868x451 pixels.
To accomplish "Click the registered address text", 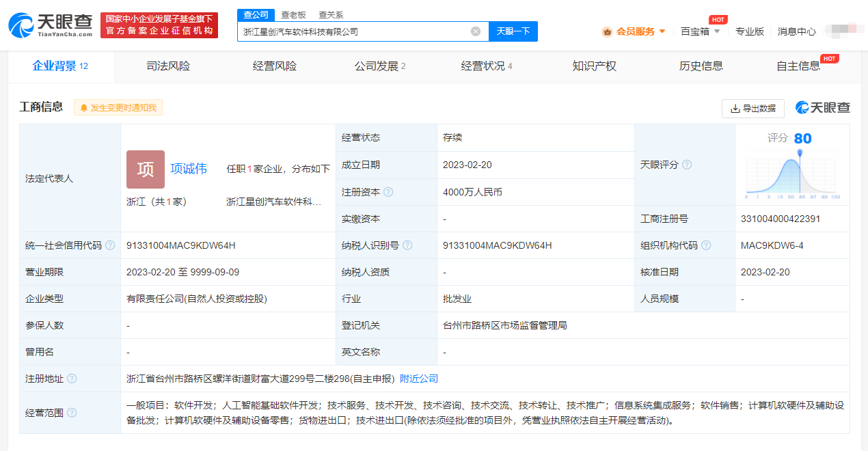I will [x=260, y=379].
